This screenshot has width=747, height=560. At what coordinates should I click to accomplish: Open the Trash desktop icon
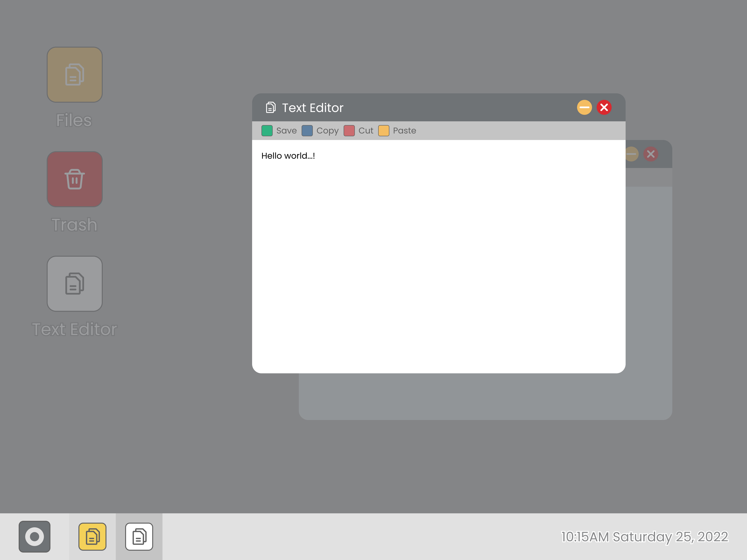(75, 179)
